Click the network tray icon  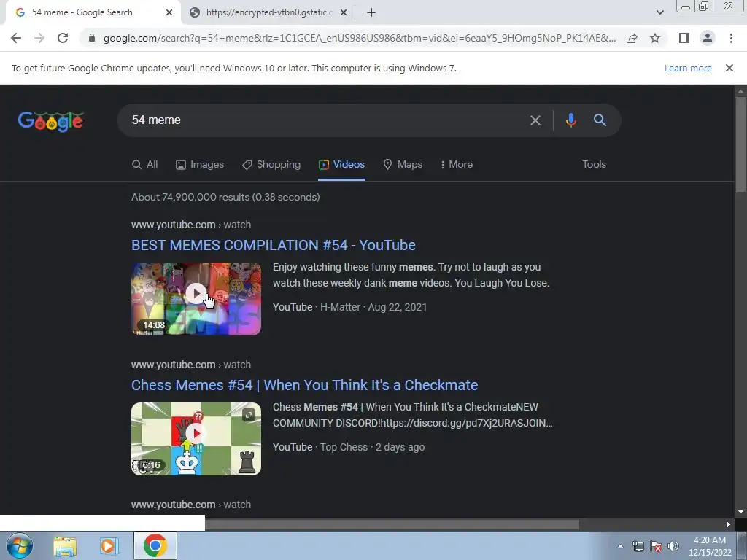point(638,546)
